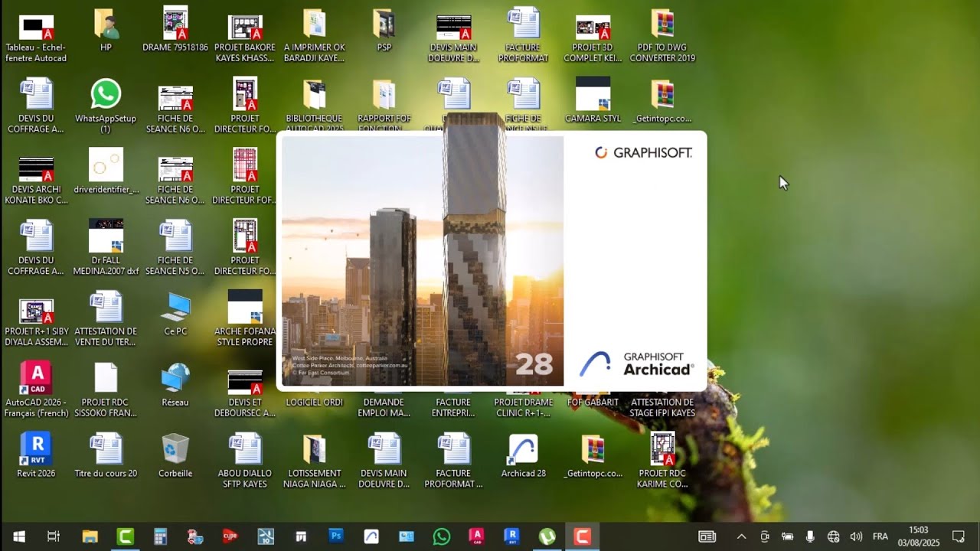Image resolution: width=980 pixels, height=551 pixels.
Task: Select the FOF GABARIT label
Action: (x=593, y=402)
